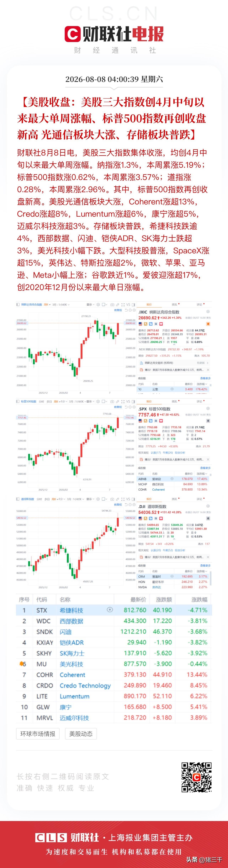Close news banner in S&P 500 quote panel
This screenshot has height=868, width=228.
click(x=208, y=460)
